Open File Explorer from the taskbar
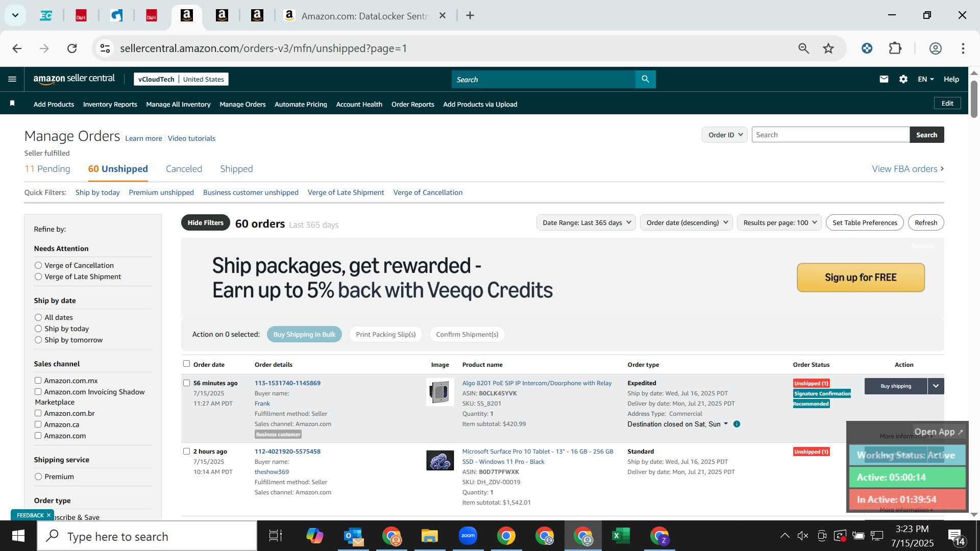This screenshot has height=551, width=980. click(430, 536)
